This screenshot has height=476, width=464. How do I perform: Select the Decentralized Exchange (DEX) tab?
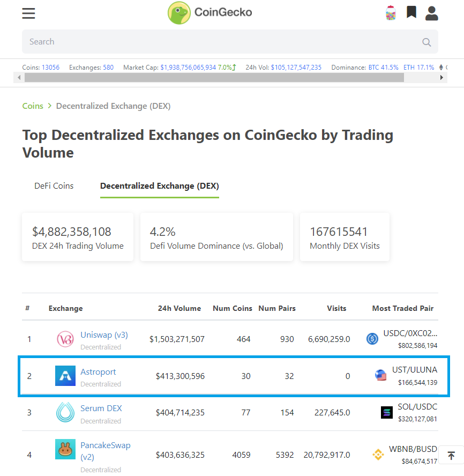coord(160,186)
